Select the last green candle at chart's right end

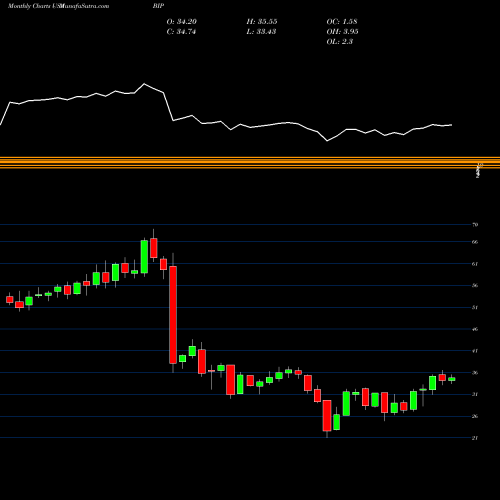click(x=452, y=379)
